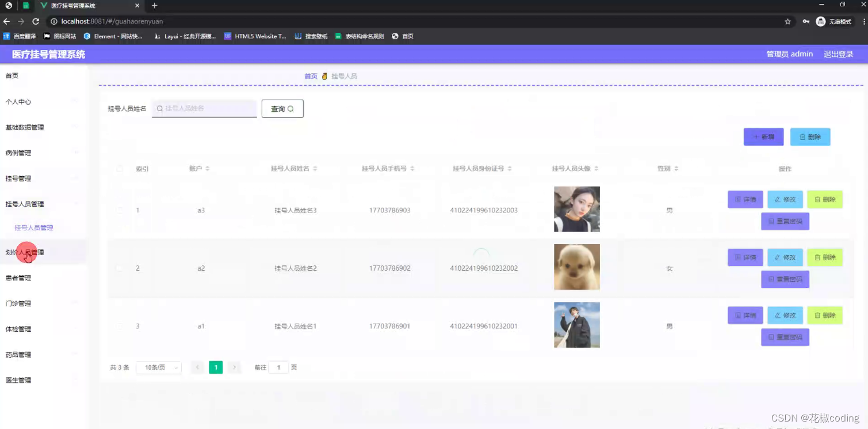Expand 个人中心 in sidebar
The width and height of the screenshot is (868, 429).
click(44, 102)
